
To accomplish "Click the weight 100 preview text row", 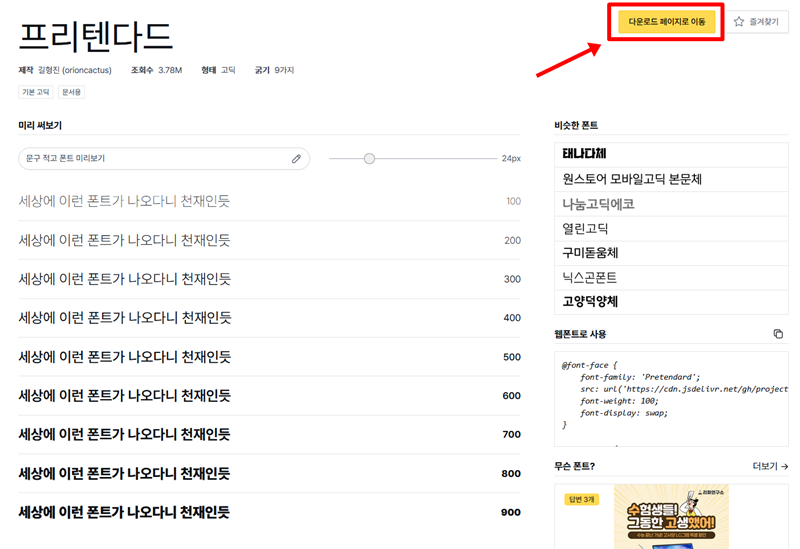I will tap(269, 202).
